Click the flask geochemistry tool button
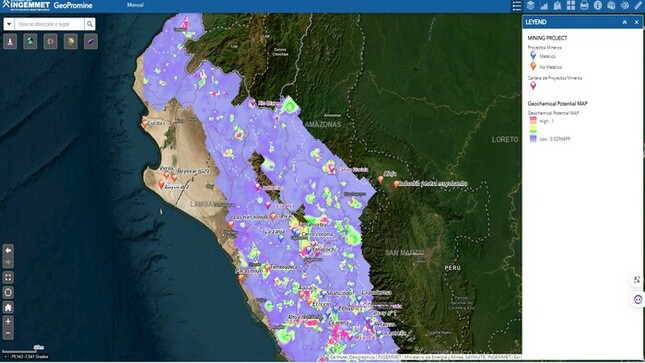Screen dimensions: 645x363 click(10, 42)
